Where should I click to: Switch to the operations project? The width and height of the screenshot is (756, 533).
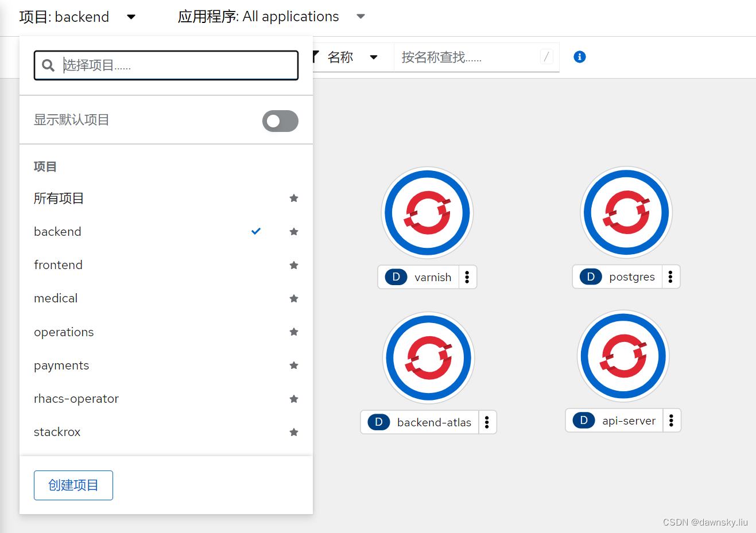[64, 332]
